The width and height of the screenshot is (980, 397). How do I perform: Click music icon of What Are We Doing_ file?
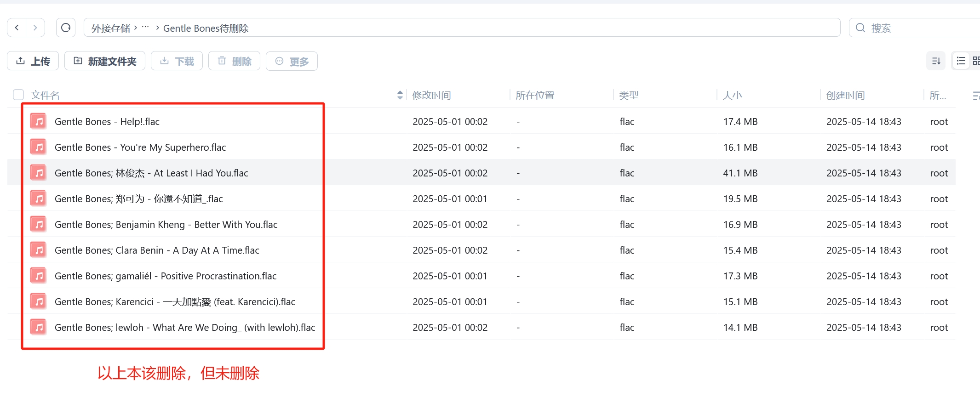point(39,327)
